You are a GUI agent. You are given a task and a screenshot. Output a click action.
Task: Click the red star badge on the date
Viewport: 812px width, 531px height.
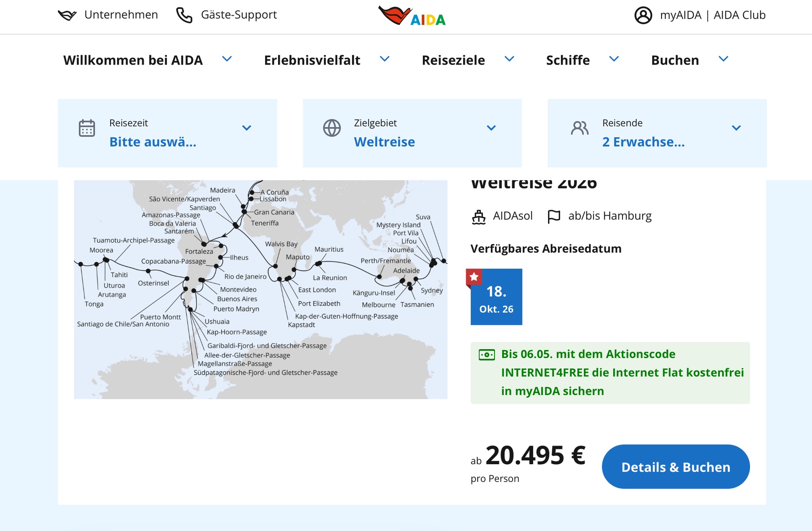point(474,277)
